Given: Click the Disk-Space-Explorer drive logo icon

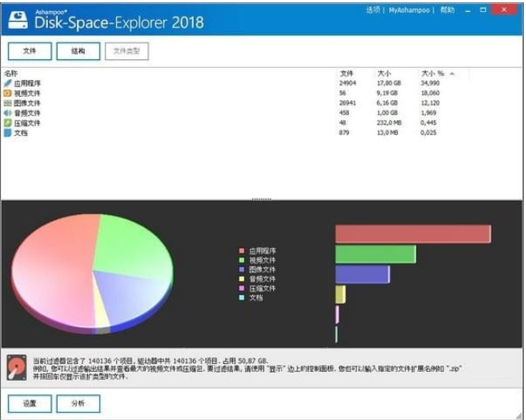Looking at the screenshot, I should [x=18, y=21].
